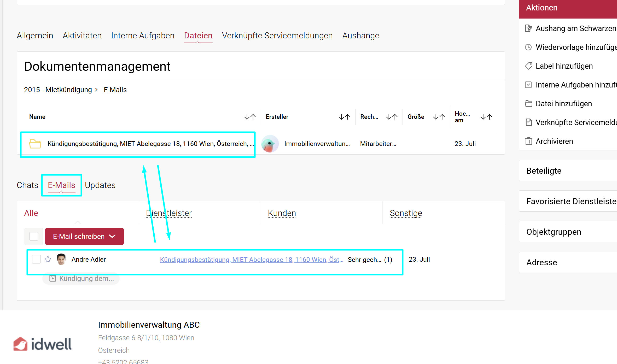Viewport: 617px width, 364px height.
Task: Choose Interne Aufgaben hinzufügen action
Action: point(576,85)
